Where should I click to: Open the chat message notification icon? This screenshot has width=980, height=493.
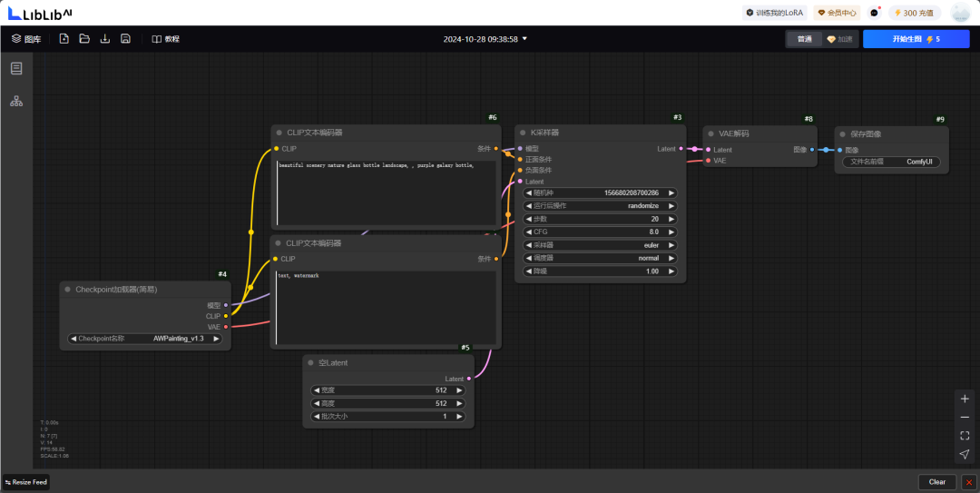pyautogui.click(x=875, y=13)
